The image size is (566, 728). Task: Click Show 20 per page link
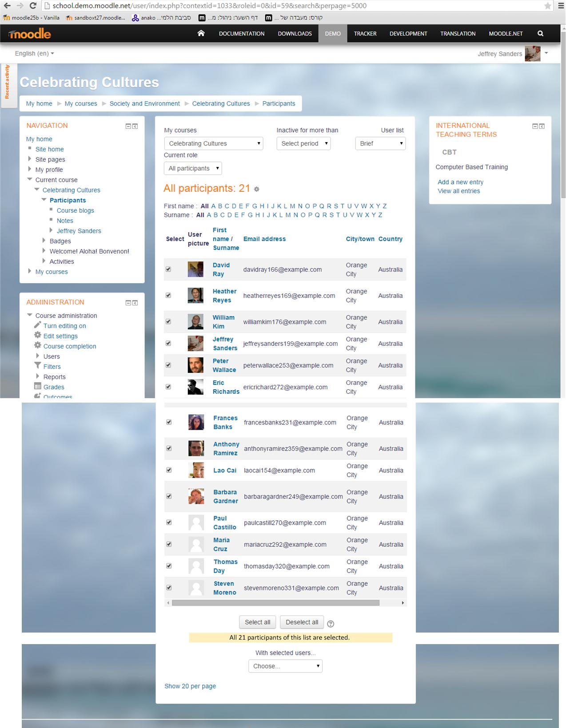click(190, 686)
